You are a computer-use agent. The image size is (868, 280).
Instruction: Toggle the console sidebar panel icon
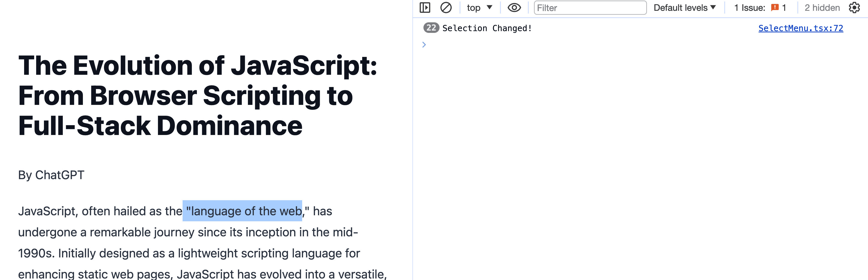click(x=425, y=8)
